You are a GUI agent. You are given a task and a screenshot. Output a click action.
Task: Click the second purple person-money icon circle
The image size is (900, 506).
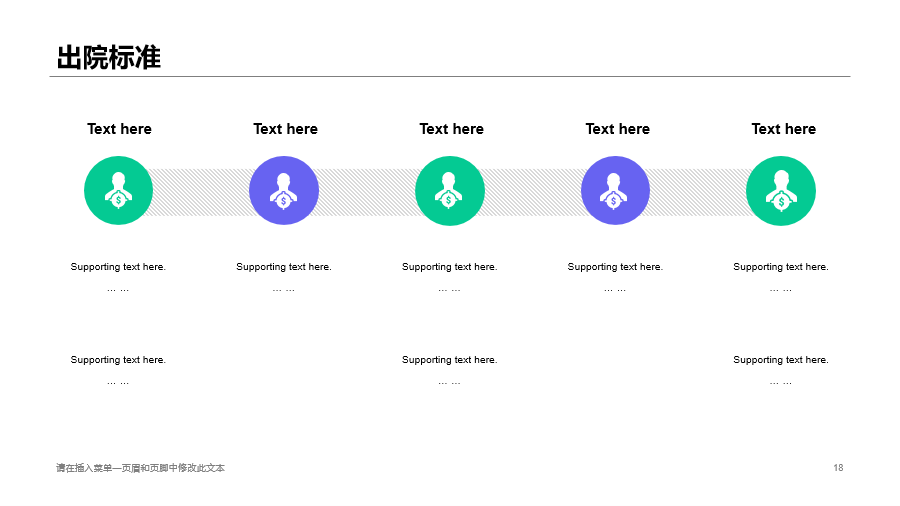click(x=615, y=190)
